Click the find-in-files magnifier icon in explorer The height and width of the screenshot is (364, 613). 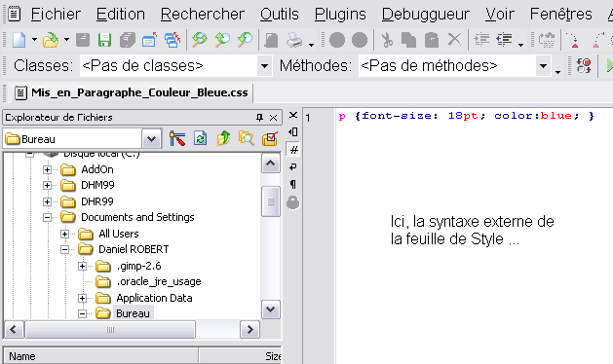click(247, 138)
